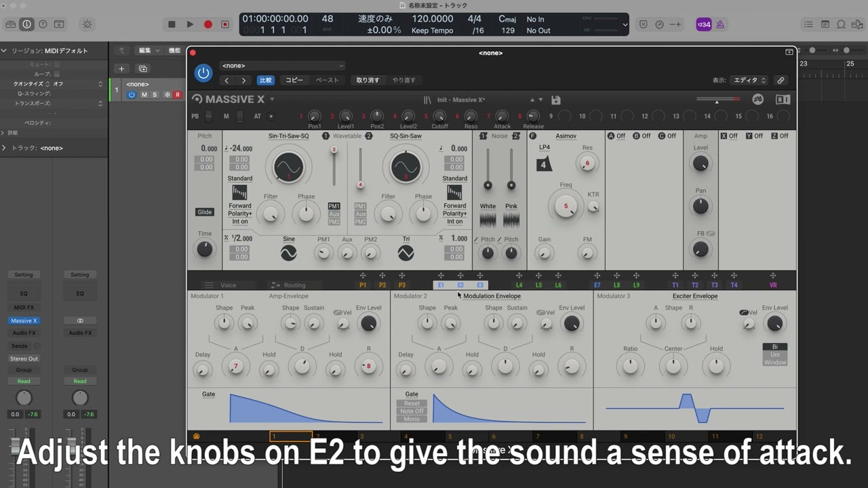This screenshot has height=488, width=868.
Task: Open the 表示 エディタ view dropdown
Action: 749,80
